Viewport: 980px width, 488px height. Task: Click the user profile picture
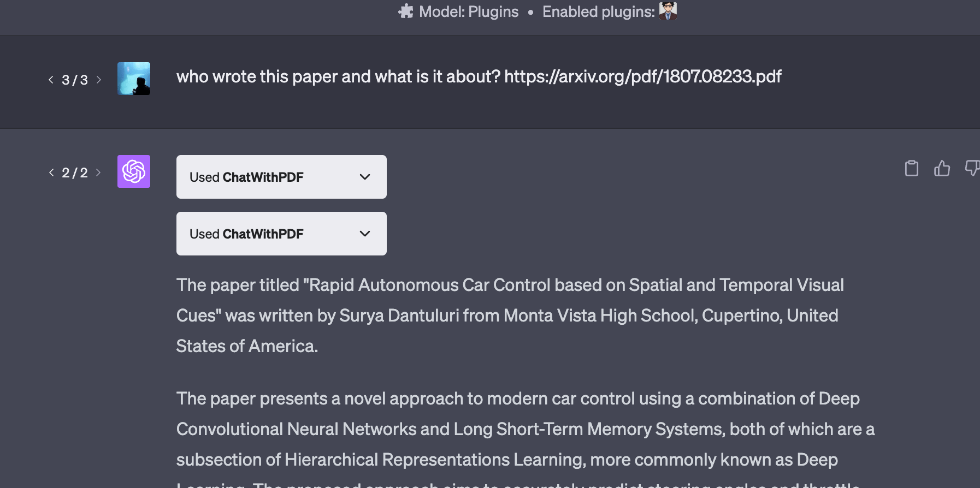[x=134, y=79]
